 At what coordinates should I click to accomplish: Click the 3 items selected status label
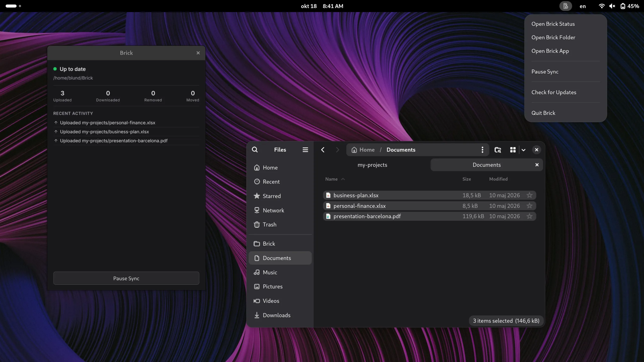[506, 321]
